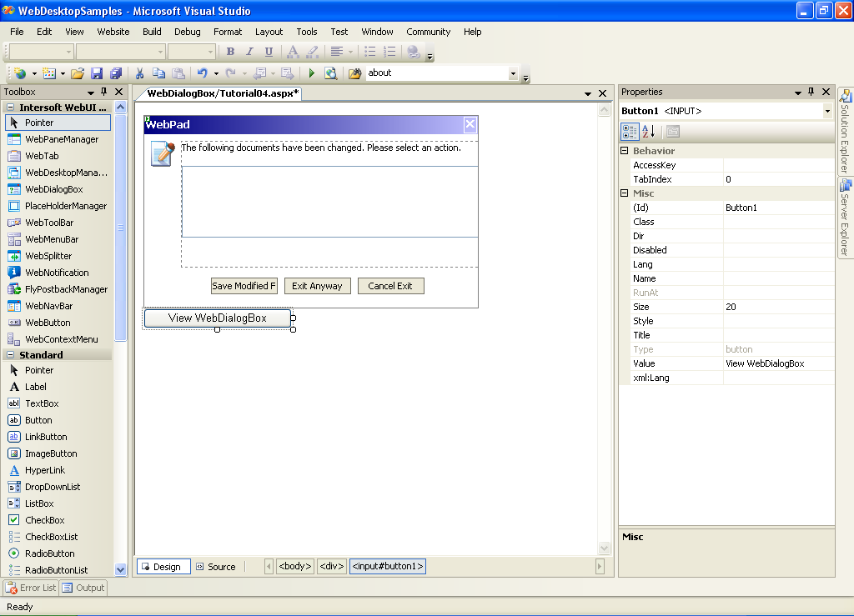Select the WebDialogBox toolbox control
This screenshot has width=854, height=616.
53,189
